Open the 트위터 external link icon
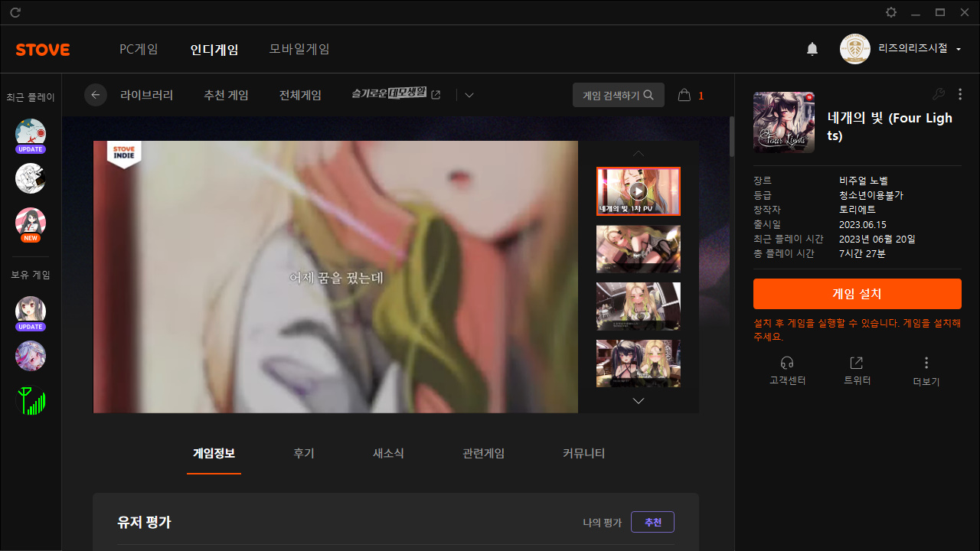The width and height of the screenshot is (980, 551). tap(857, 363)
